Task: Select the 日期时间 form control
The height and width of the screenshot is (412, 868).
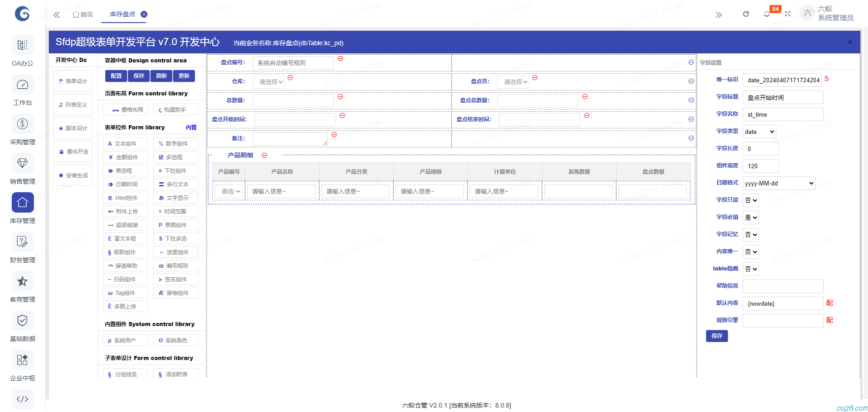Action: point(125,185)
